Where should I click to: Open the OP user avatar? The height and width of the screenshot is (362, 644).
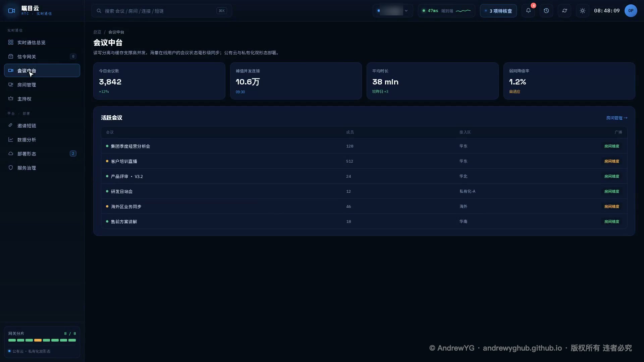click(631, 11)
